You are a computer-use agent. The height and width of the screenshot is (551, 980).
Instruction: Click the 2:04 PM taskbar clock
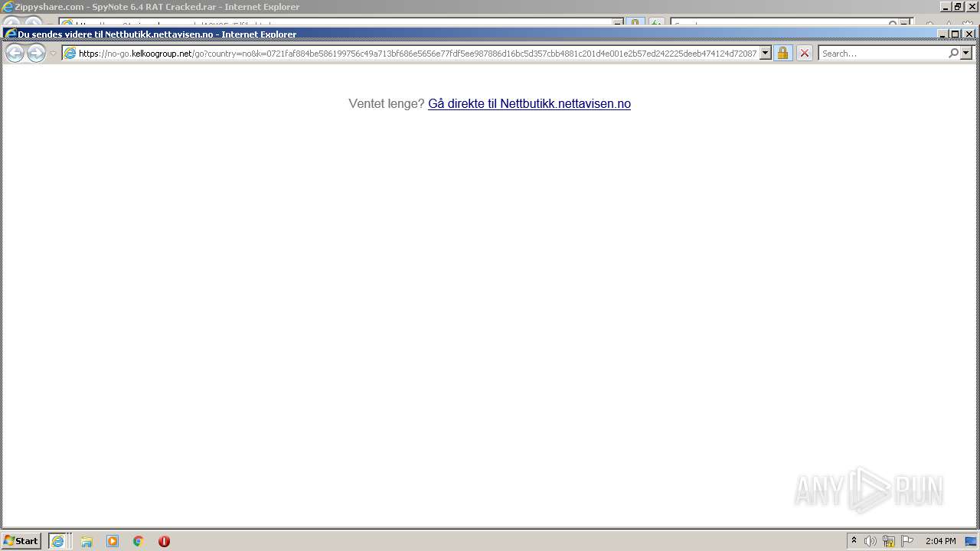pos(940,541)
